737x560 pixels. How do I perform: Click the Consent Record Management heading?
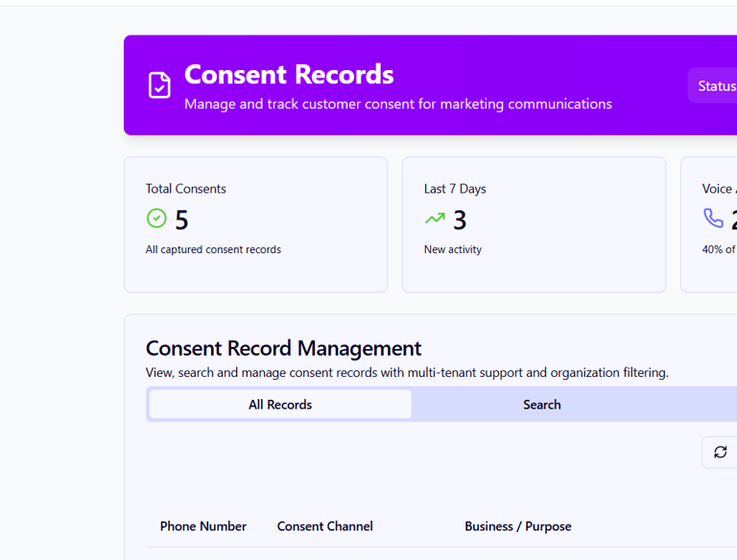[x=283, y=348]
